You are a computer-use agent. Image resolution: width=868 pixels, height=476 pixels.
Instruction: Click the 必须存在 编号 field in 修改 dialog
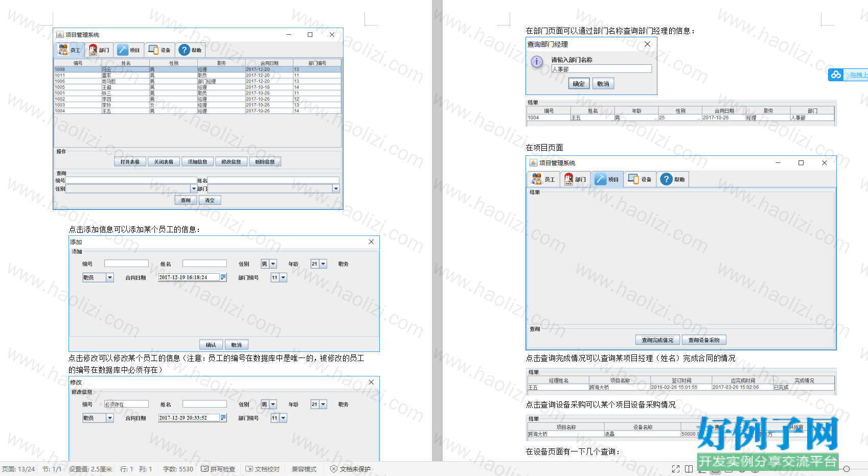coord(126,404)
